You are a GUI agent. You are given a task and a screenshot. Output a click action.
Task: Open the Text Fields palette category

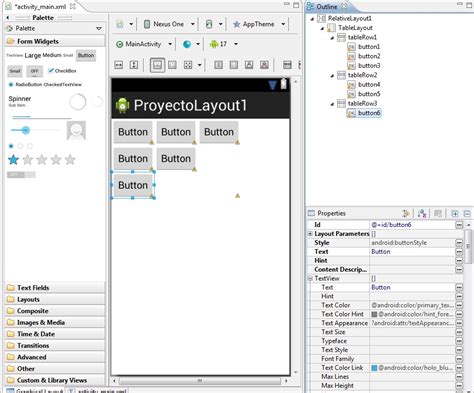[x=55, y=287]
